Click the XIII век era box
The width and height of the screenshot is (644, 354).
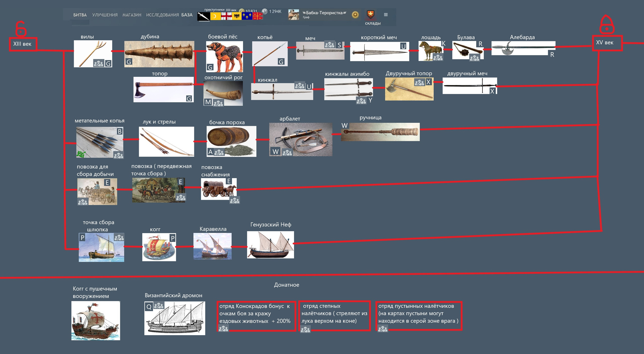[x=23, y=44]
